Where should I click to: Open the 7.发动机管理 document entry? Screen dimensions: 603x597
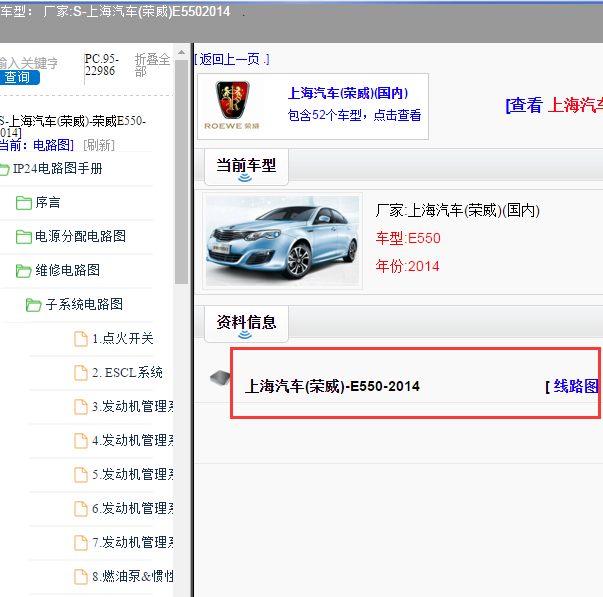132,542
